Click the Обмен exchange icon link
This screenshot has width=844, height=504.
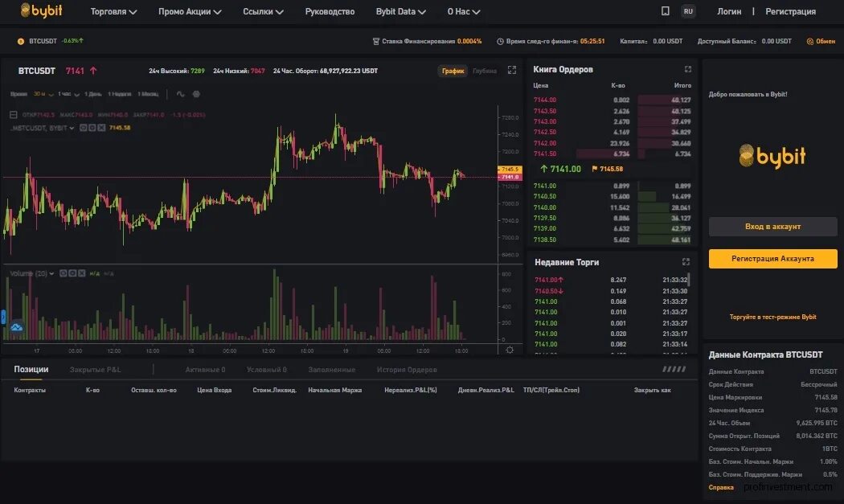click(x=821, y=42)
